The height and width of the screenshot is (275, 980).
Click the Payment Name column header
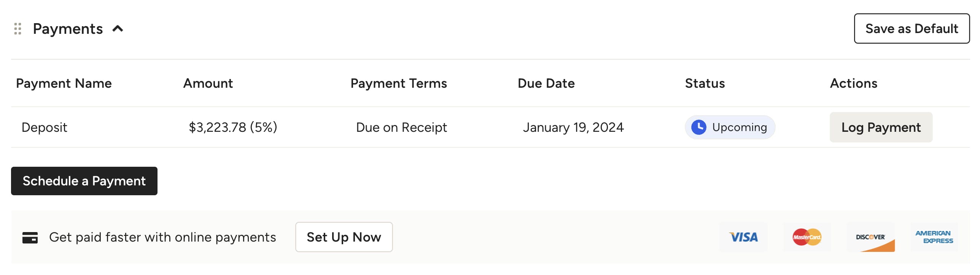pos(64,83)
